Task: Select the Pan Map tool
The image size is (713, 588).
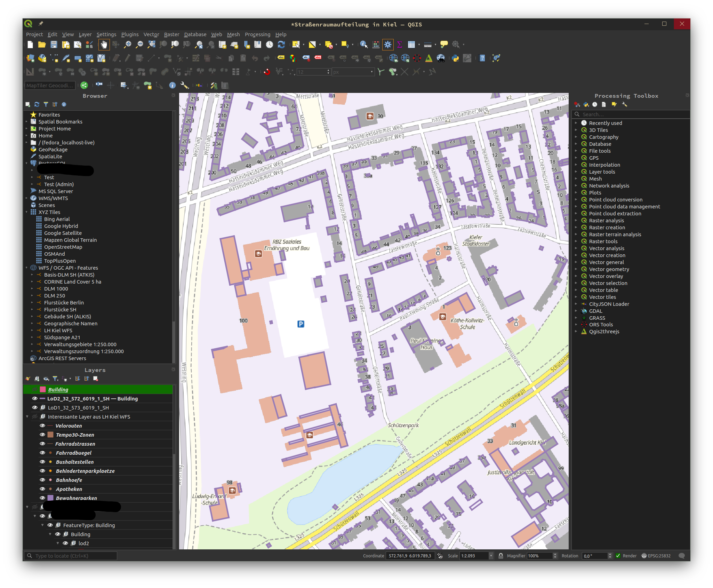Action: (x=104, y=45)
